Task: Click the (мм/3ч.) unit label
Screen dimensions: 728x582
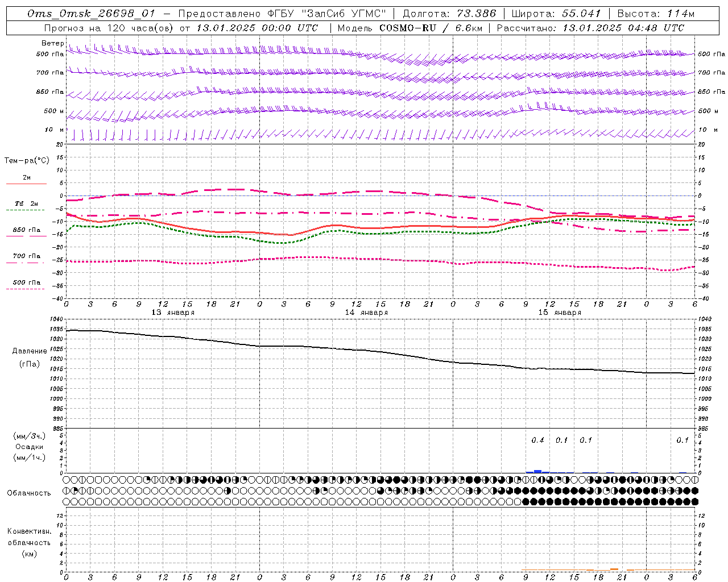Action: click(x=29, y=436)
